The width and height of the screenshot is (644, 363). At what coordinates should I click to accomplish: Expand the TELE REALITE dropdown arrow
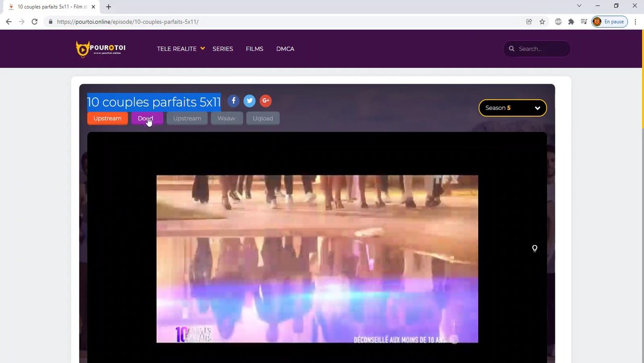202,48
